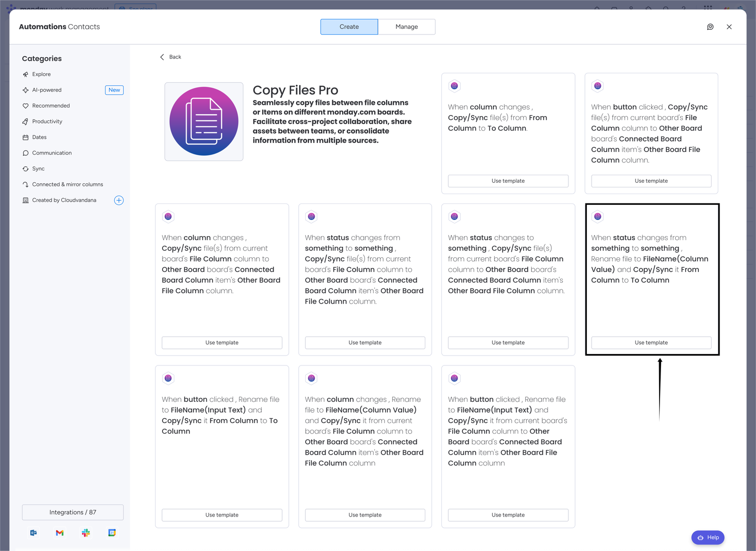Use template for 'column changes, Rename file to FileName(Column Value)'
Image resolution: width=756 pixels, height=551 pixels.
pyautogui.click(x=365, y=515)
